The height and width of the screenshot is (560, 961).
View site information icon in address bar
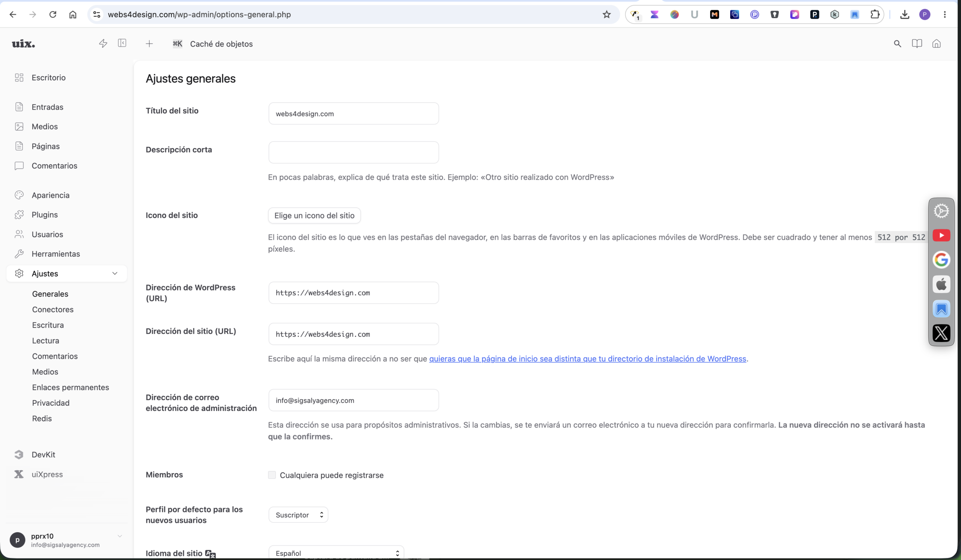[x=97, y=15]
